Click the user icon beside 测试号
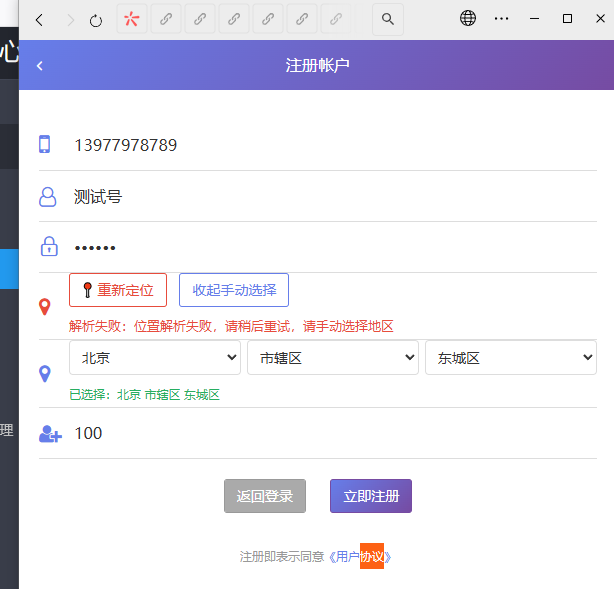 click(x=47, y=197)
